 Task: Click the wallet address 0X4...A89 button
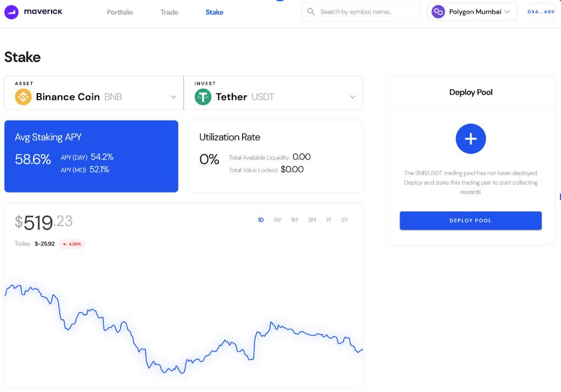(x=541, y=12)
